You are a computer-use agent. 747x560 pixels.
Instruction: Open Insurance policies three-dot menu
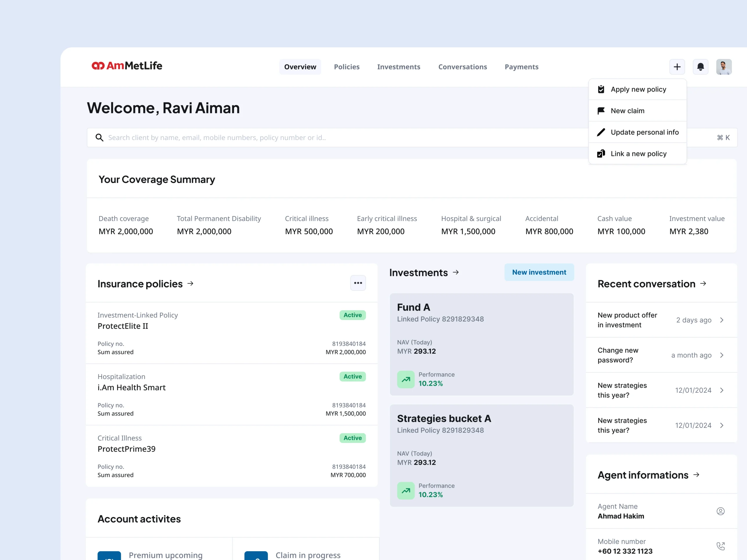point(358,283)
